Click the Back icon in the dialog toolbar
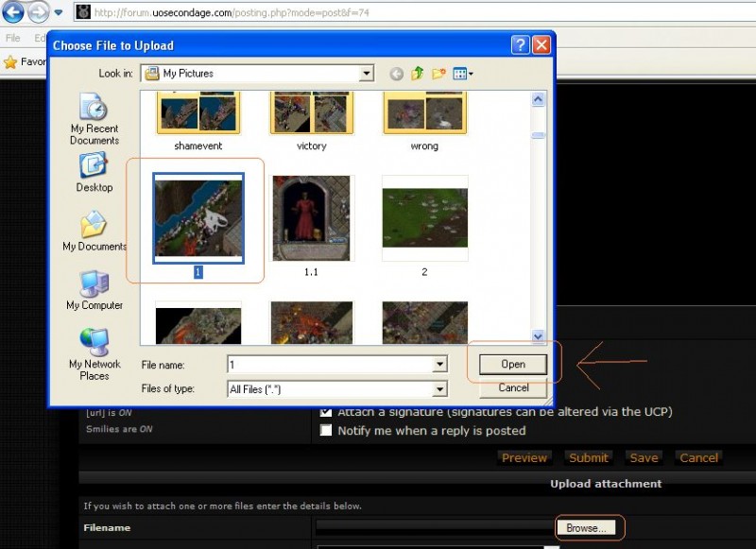756x549 pixels. 397,74
